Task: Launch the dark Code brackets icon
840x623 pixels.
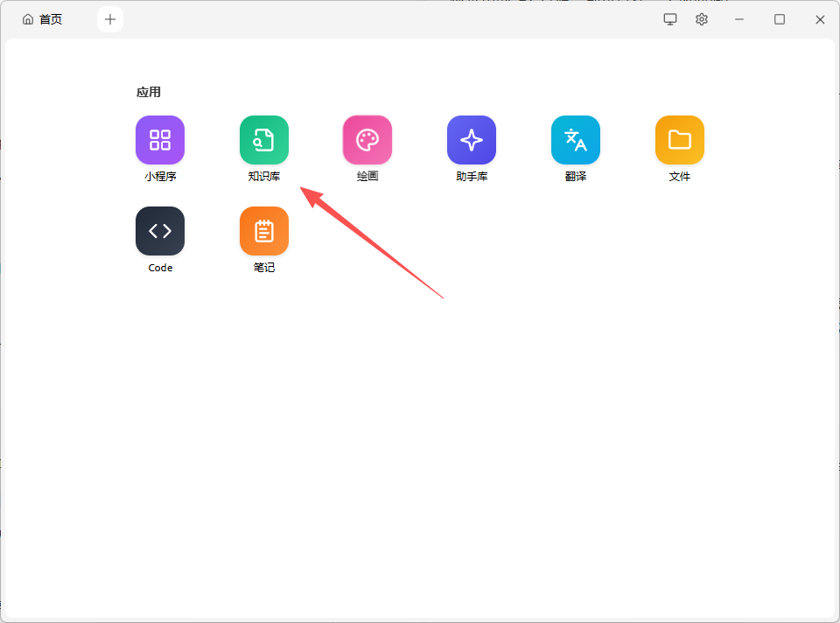Action: point(160,231)
